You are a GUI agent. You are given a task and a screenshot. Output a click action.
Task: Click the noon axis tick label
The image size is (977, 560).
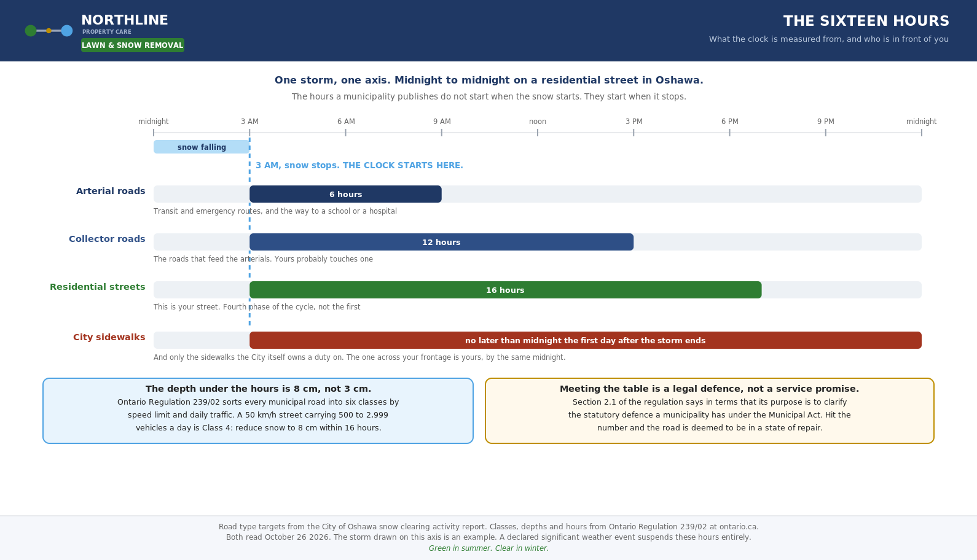[x=538, y=122]
